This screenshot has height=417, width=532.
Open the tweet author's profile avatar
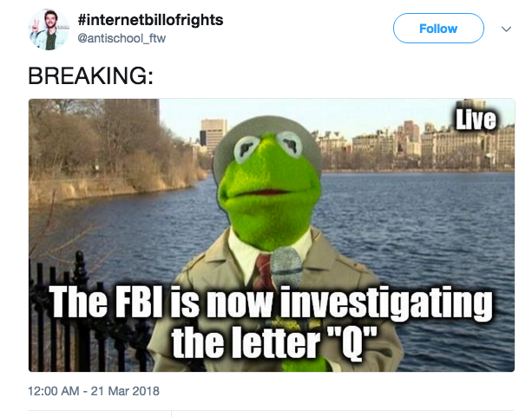(49, 29)
